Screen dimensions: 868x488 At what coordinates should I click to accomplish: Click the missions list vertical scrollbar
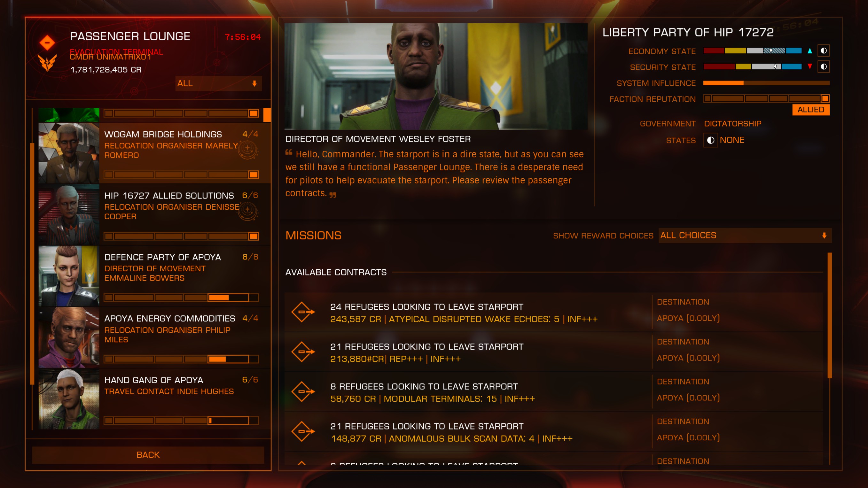click(x=829, y=315)
